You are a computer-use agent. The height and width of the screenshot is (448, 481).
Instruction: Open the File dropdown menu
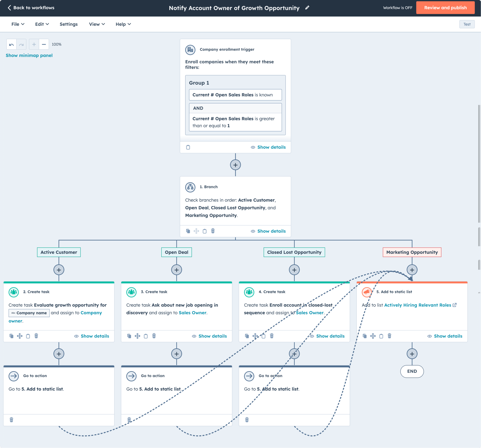pyautogui.click(x=18, y=24)
